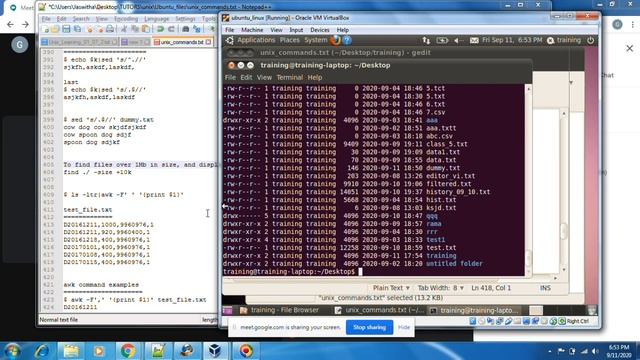This screenshot has height=360, width=640.
Task: Click the Ubuntu logo on the top panel
Action: [x=230, y=40]
